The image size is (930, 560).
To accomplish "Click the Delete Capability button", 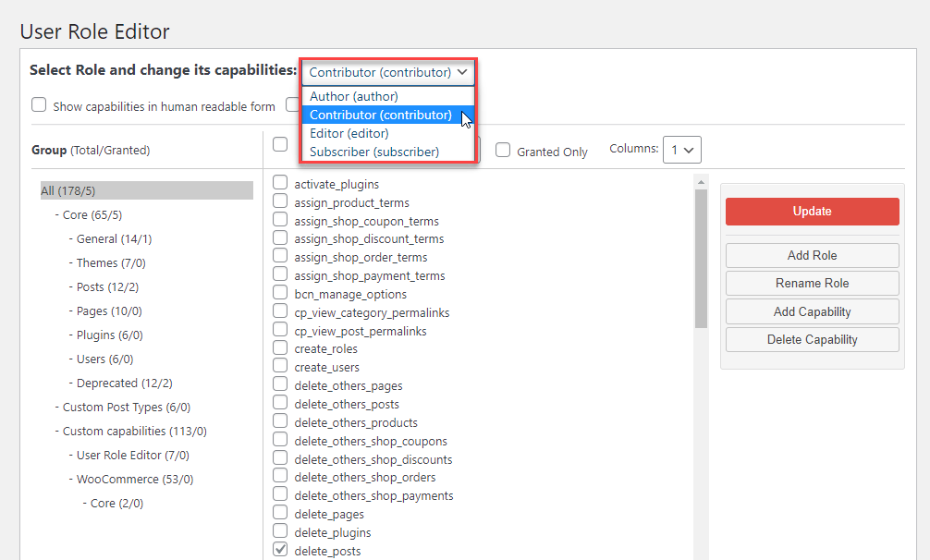I will pos(812,339).
